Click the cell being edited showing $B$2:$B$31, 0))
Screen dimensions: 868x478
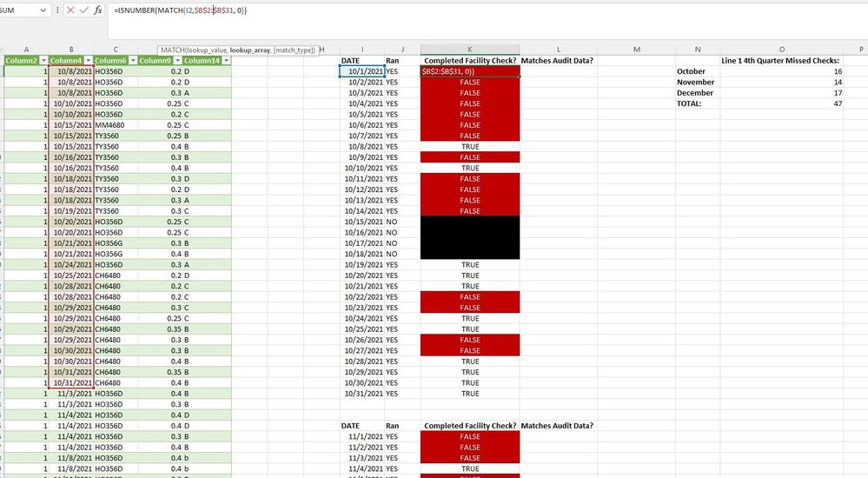(470, 71)
